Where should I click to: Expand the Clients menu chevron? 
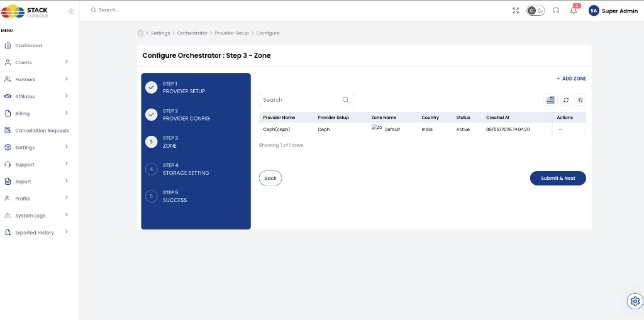point(66,62)
